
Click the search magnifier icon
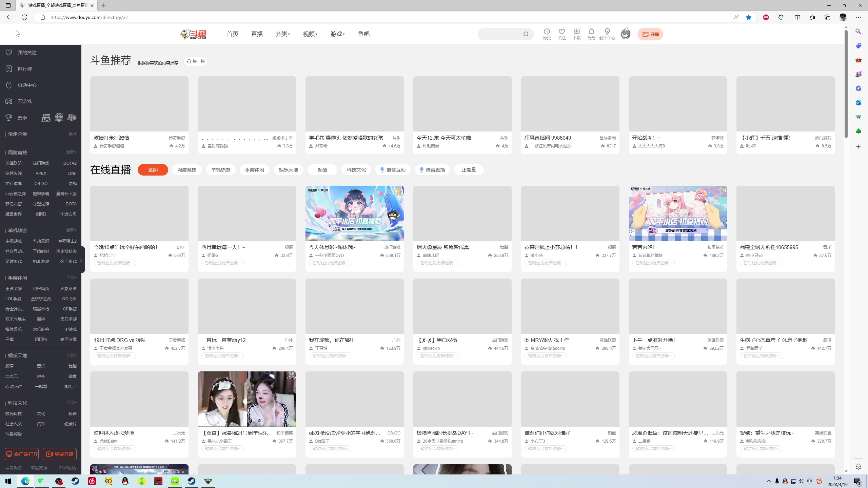pos(526,34)
